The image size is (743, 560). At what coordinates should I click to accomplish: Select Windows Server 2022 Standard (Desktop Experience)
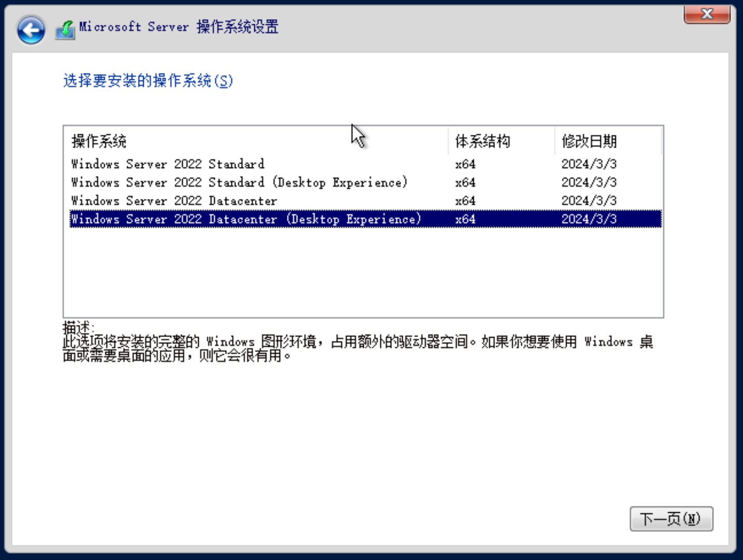(x=366, y=183)
